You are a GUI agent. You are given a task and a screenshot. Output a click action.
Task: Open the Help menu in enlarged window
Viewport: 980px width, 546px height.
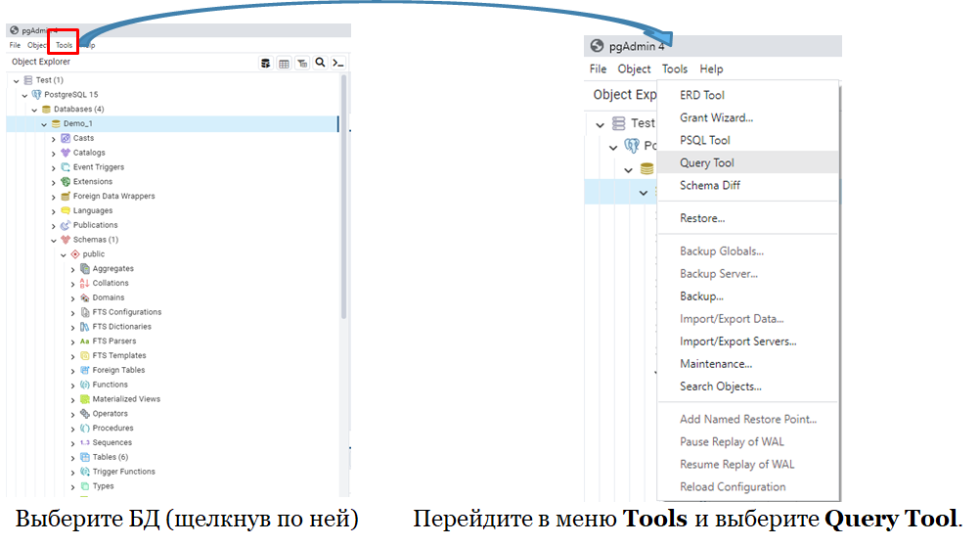click(x=711, y=68)
